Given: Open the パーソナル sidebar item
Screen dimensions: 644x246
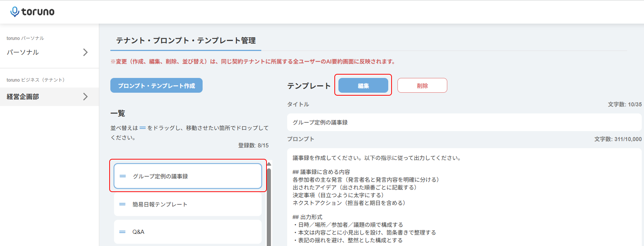Looking at the screenshot, I should click(49, 52).
